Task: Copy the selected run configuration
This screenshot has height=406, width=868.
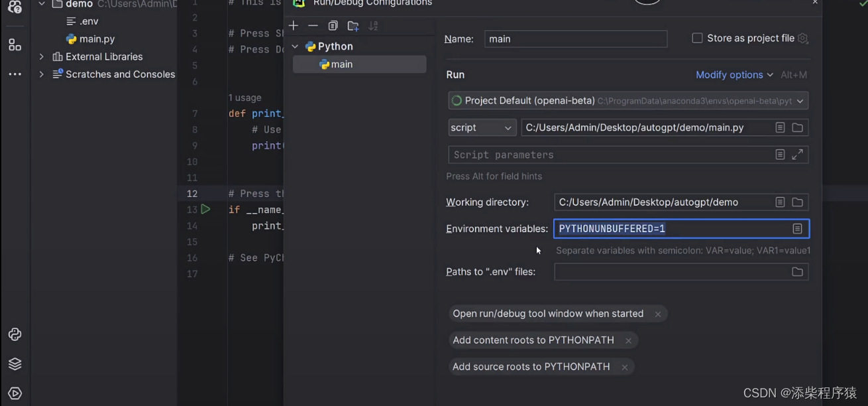Action: tap(333, 26)
